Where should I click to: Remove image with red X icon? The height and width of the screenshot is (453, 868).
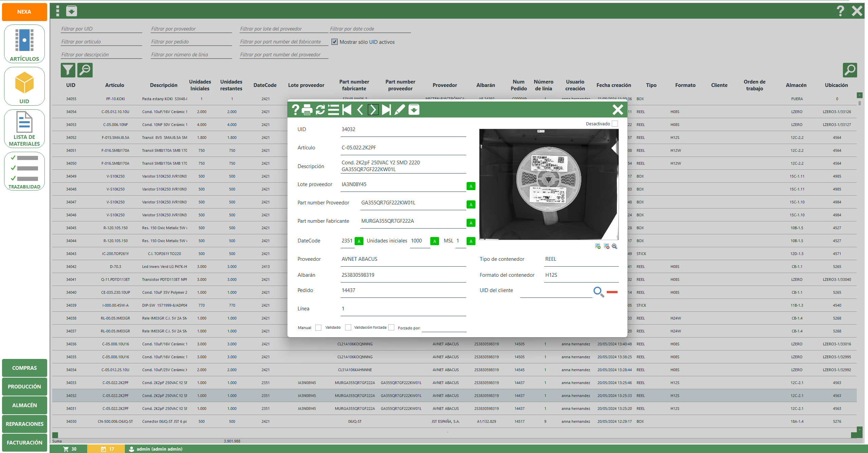click(x=606, y=246)
